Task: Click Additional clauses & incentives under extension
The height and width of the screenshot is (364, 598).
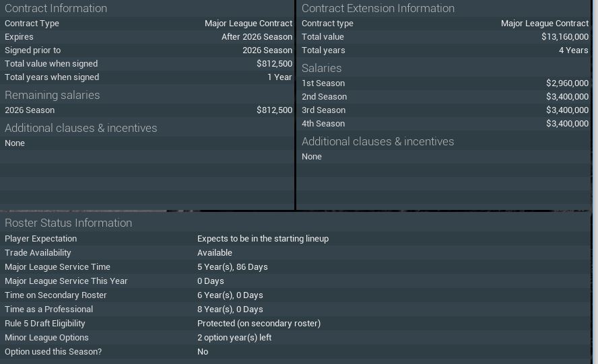Action: [x=378, y=141]
